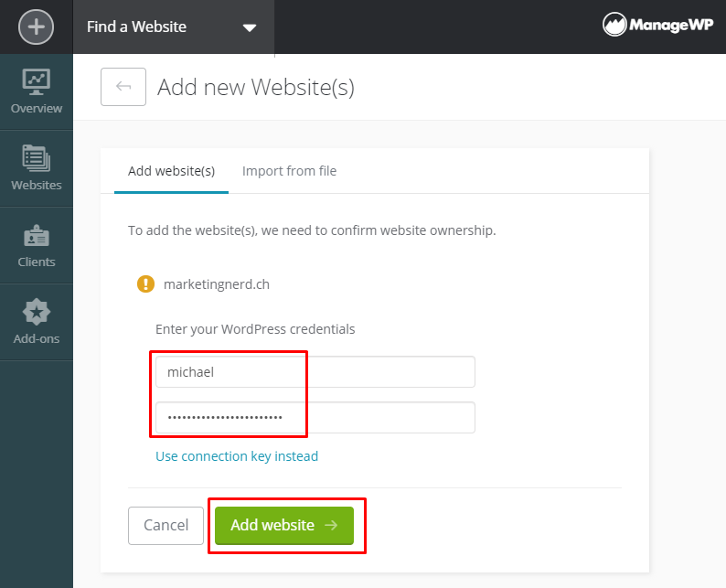Click the Cancel button
The width and height of the screenshot is (726, 588).
pyautogui.click(x=165, y=526)
